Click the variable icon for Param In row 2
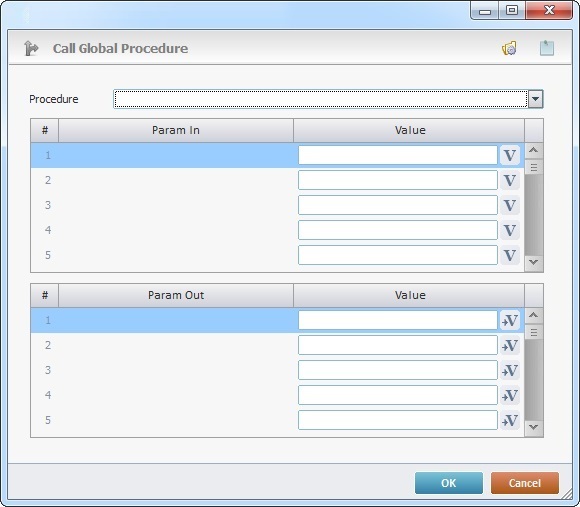Image resolution: width=580 pixels, height=507 pixels. [x=510, y=180]
